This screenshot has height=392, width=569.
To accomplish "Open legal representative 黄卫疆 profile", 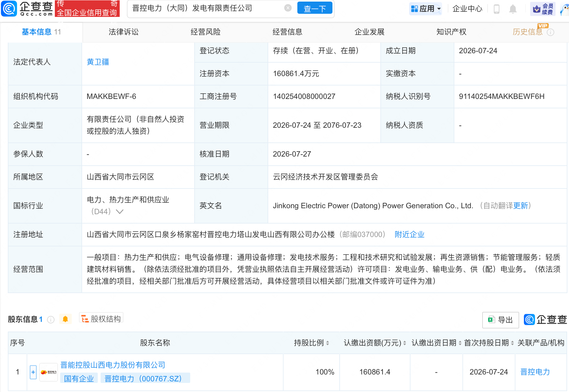I will pyautogui.click(x=98, y=62).
